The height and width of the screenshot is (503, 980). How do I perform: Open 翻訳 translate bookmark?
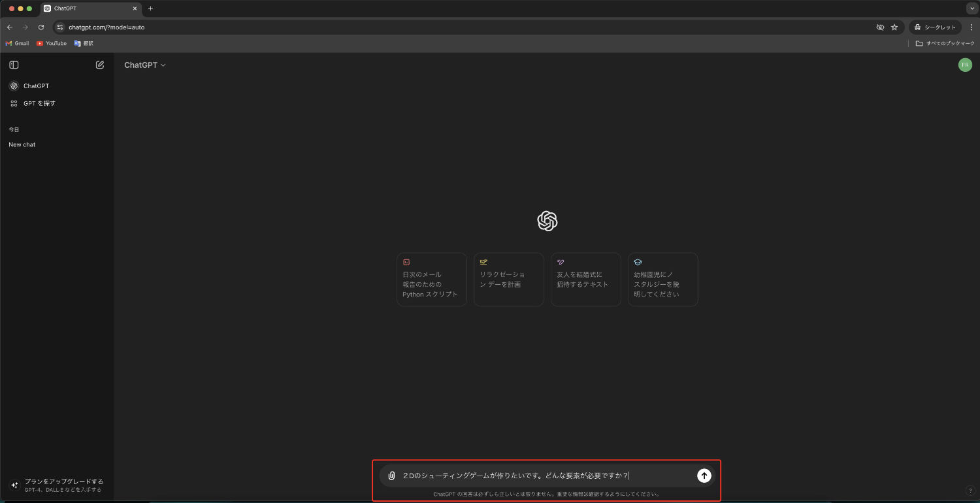pos(84,43)
